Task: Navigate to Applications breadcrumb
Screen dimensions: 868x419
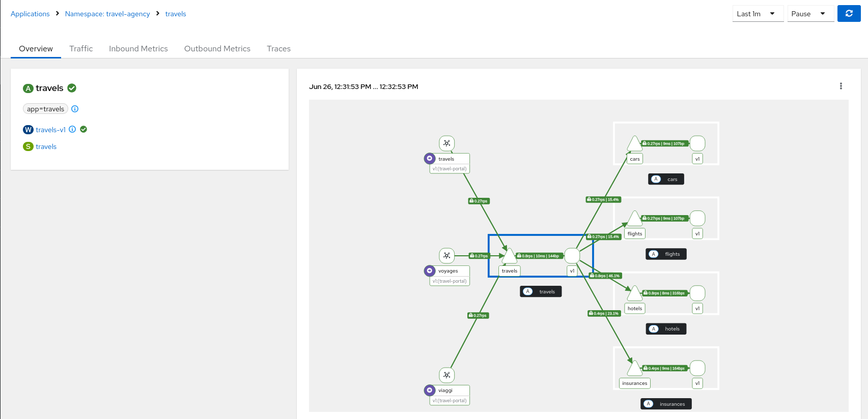Action: tap(30, 14)
